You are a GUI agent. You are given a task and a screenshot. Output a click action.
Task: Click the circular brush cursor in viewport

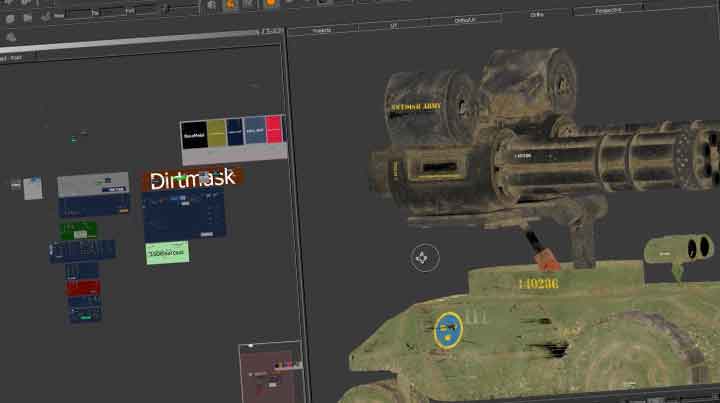point(422,258)
